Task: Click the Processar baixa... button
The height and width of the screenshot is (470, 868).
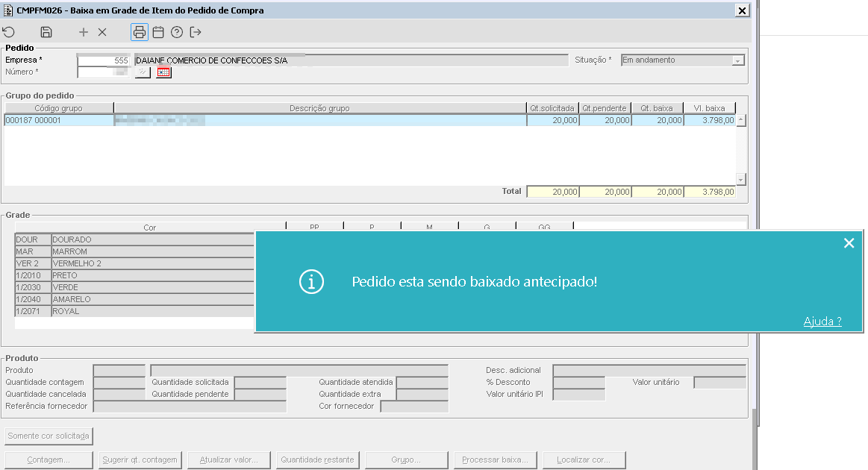Action: pyautogui.click(x=496, y=460)
